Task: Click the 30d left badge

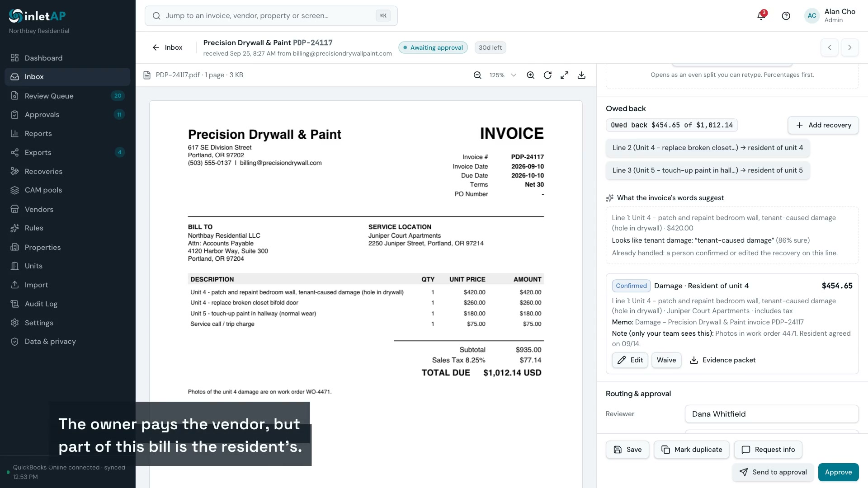Action: click(491, 47)
